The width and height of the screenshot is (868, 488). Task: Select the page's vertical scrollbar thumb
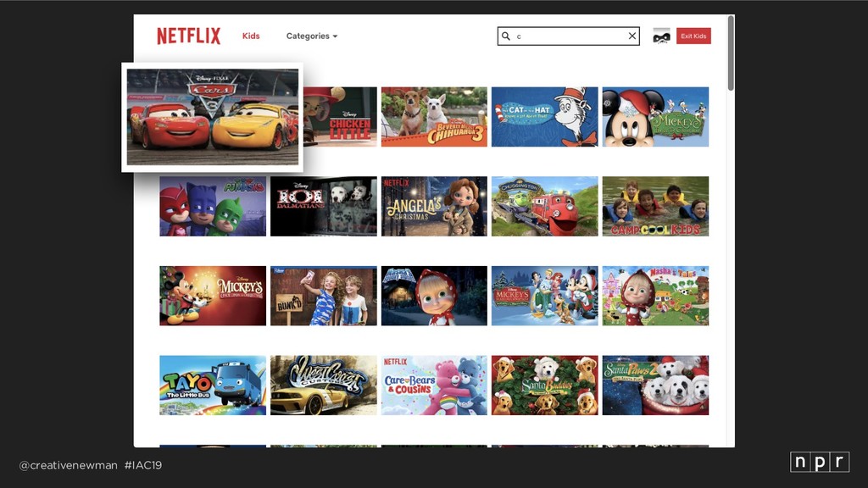coord(731,53)
